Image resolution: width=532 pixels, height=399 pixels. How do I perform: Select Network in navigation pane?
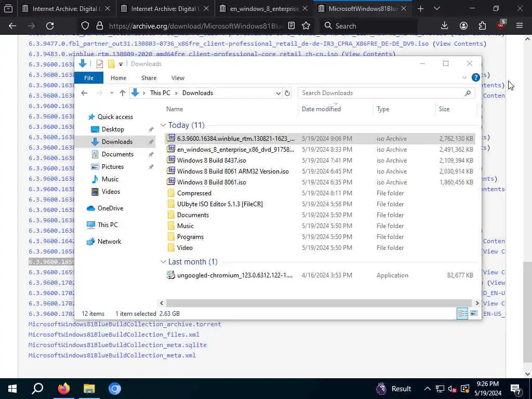[x=109, y=242]
